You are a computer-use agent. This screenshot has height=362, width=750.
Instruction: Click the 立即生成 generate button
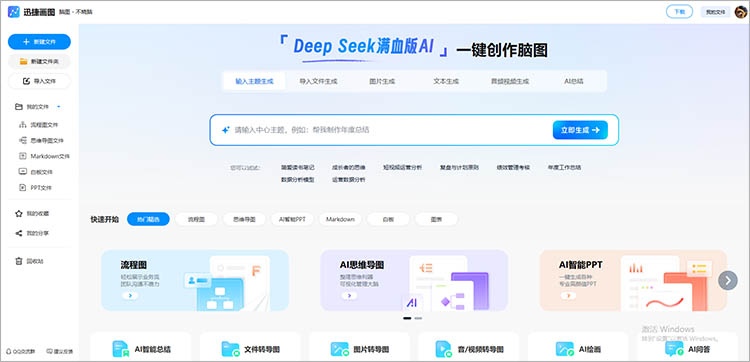point(580,130)
